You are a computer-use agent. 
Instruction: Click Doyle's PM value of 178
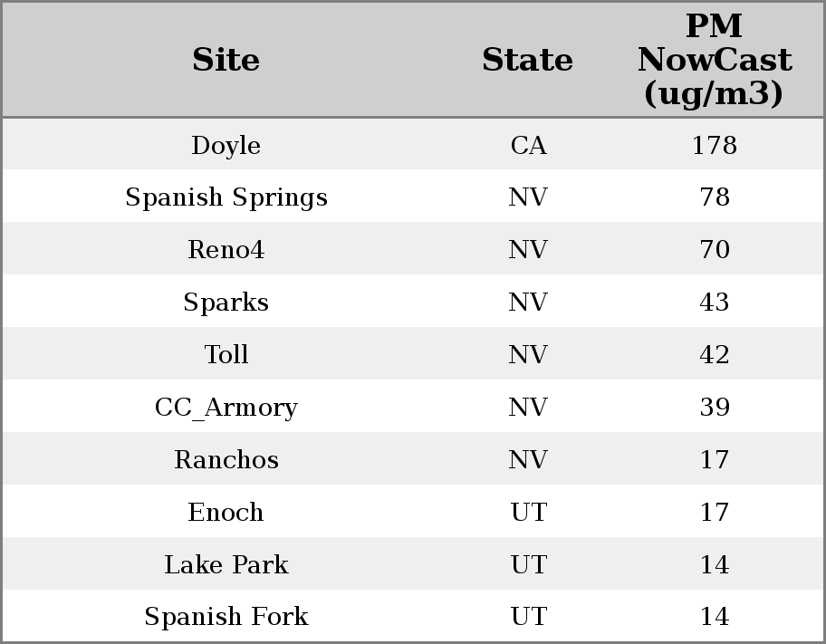(x=714, y=146)
